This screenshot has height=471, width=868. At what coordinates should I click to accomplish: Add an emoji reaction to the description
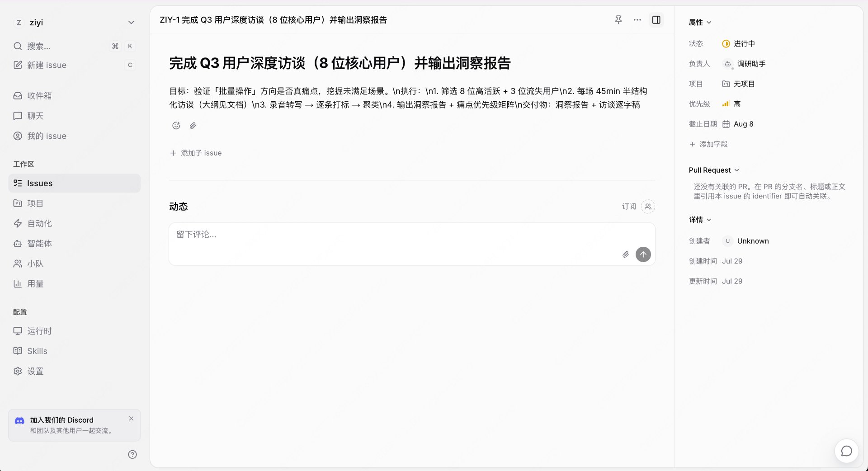pyautogui.click(x=176, y=126)
